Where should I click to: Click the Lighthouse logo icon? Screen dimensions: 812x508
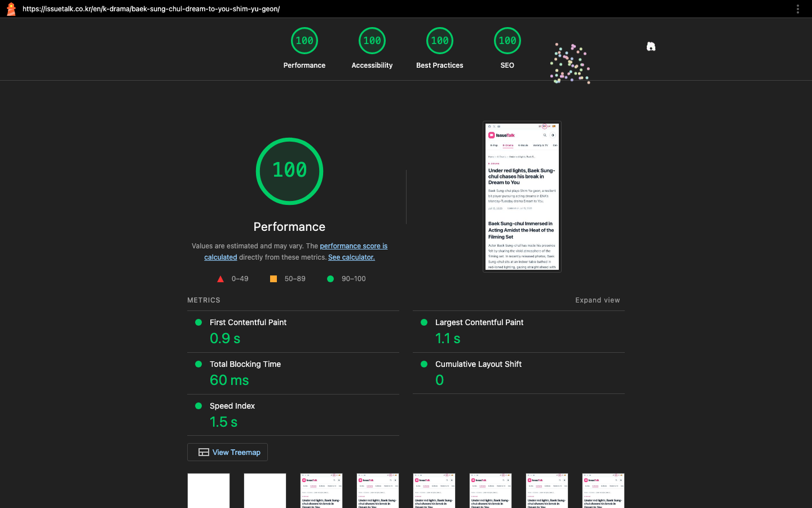coord(11,9)
